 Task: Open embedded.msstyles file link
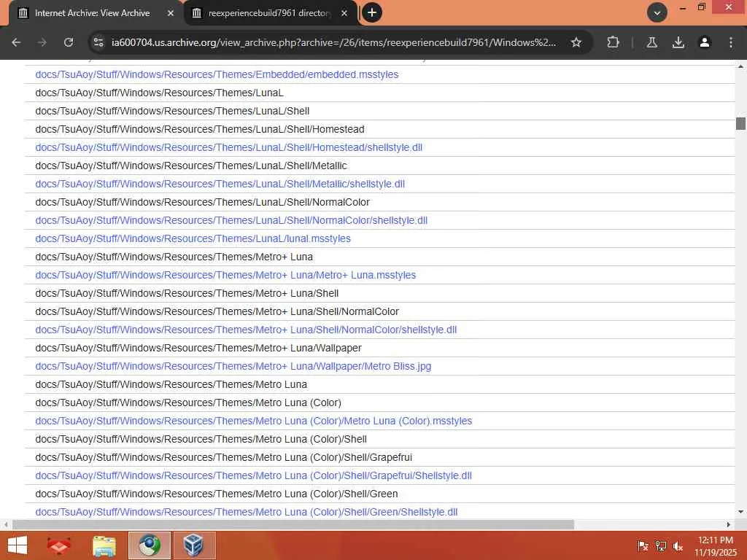[x=217, y=74]
